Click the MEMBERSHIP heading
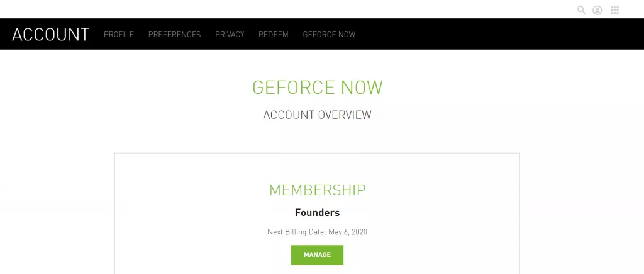Screen dimensions: 644x274 [317, 190]
